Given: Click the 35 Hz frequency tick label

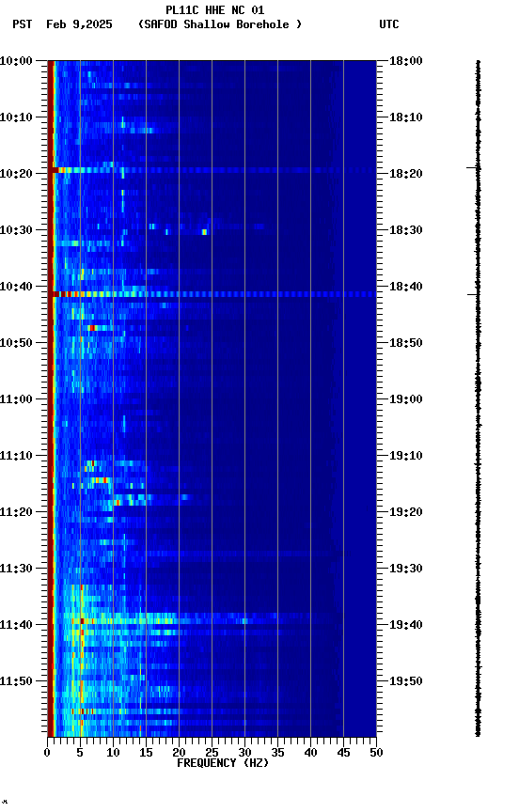Looking at the screenshot, I should tap(277, 753).
